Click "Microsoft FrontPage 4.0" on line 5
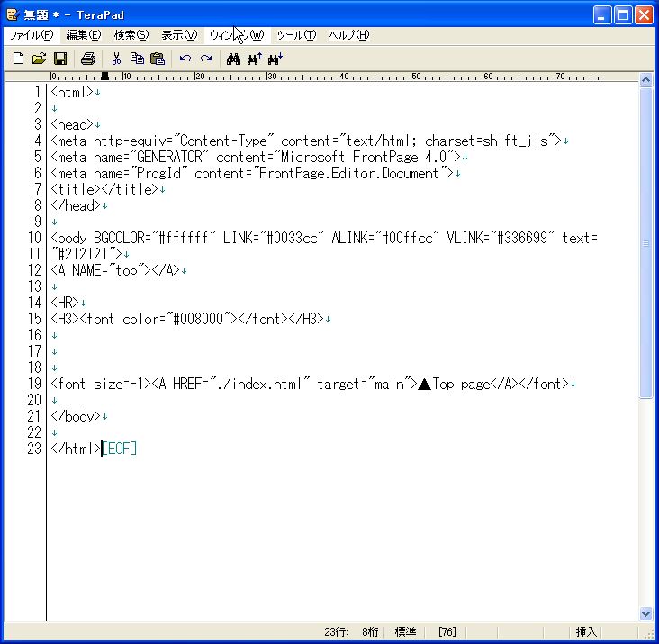 click(367, 157)
